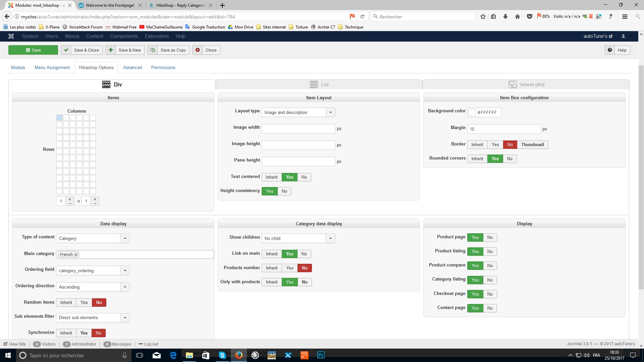Set Products number to Yes
644x362 pixels.
point(289,268)
